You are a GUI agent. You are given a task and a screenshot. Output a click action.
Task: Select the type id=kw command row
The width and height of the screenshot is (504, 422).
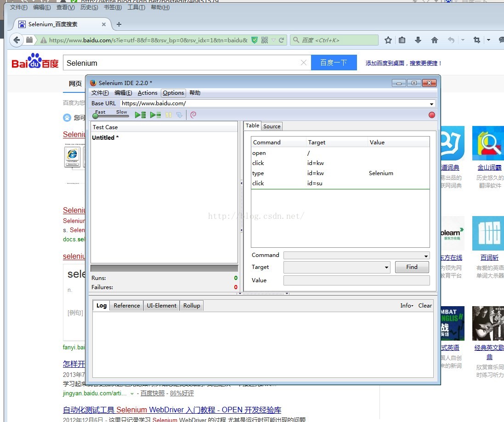340,173
